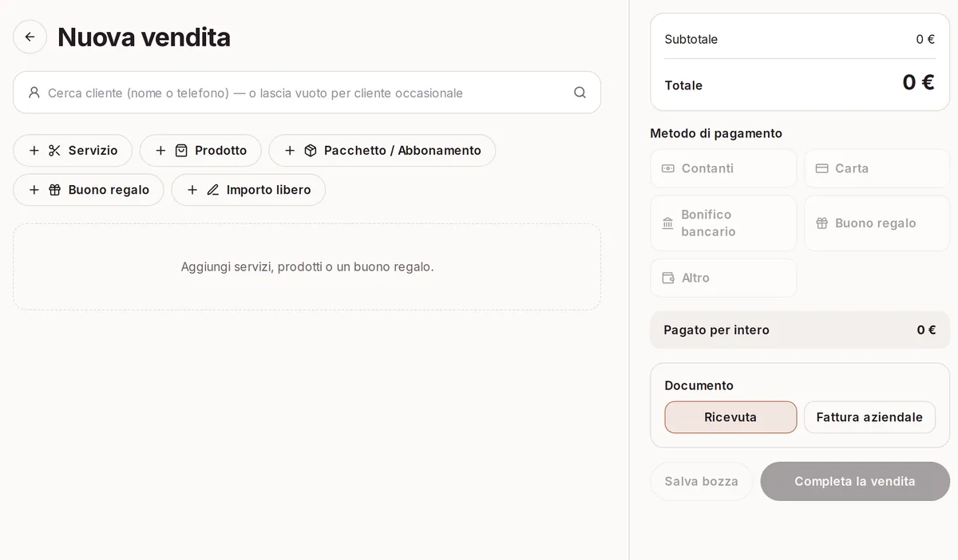Image resolution: width=958 pixels, height=560 pixels.
Task: Click Salva bozza button
Action: pyautogui.click(x=701, y=481)
